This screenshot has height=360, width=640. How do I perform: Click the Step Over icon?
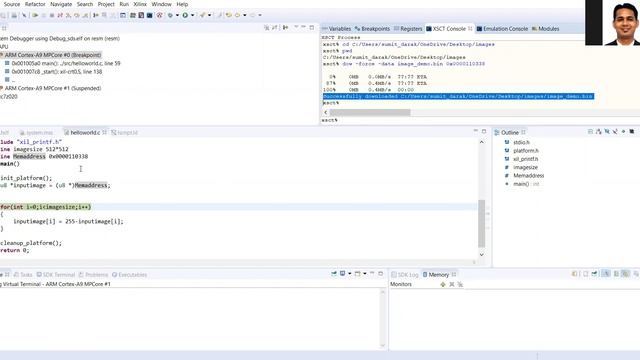77,15
